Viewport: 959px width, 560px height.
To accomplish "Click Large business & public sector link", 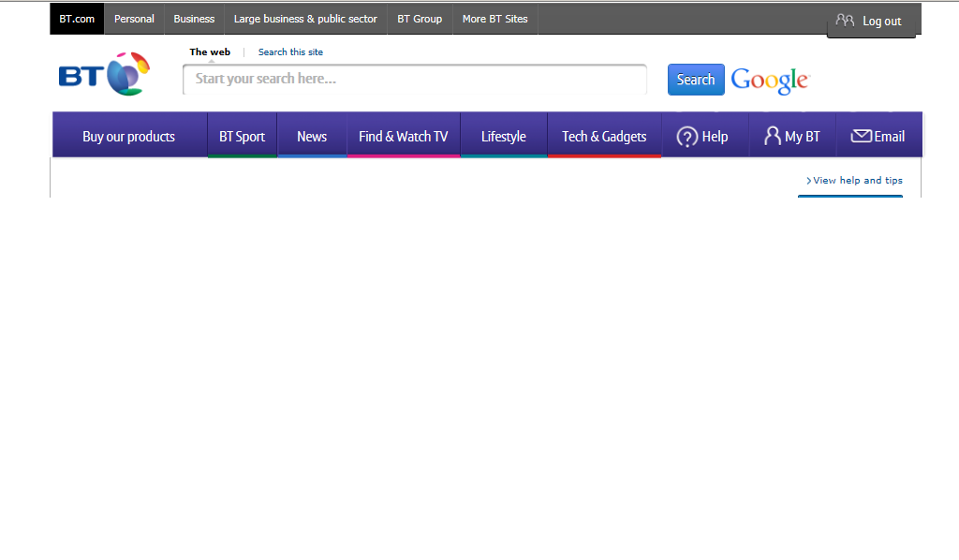I will (x=305, y=19).
